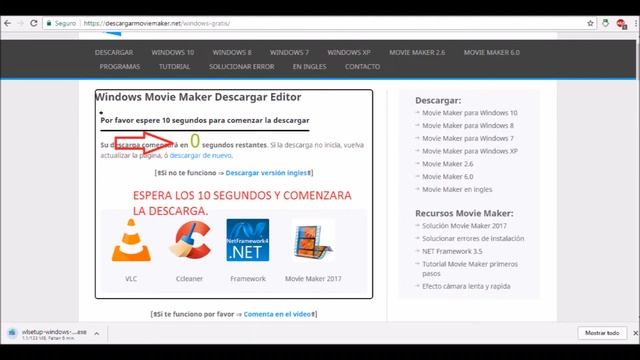Close the downloads bar with the X
The width and height of the screenshot is (640, 360).
[x=635, y=333]
